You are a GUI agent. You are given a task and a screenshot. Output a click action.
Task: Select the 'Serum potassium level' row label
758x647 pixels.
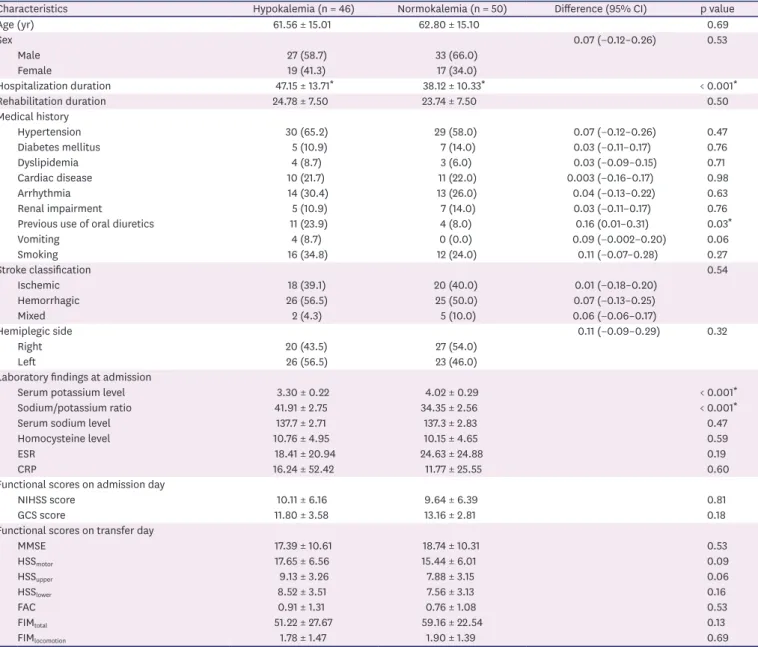pos(71,393)
